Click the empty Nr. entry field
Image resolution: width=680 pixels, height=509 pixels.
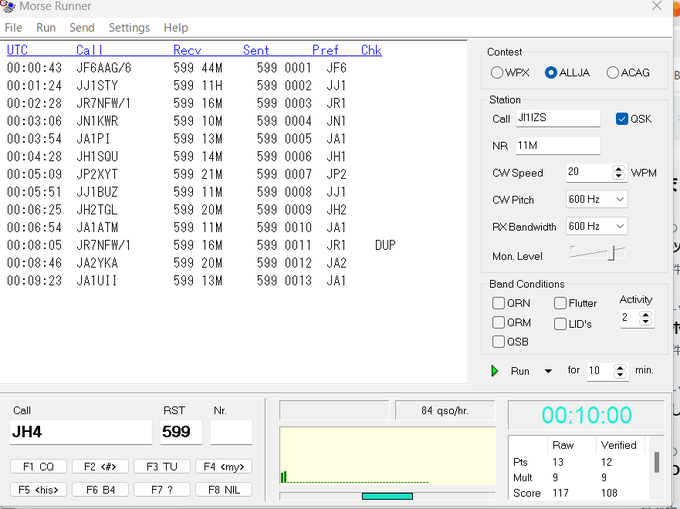pyautogui.click(x=232, y=432)
